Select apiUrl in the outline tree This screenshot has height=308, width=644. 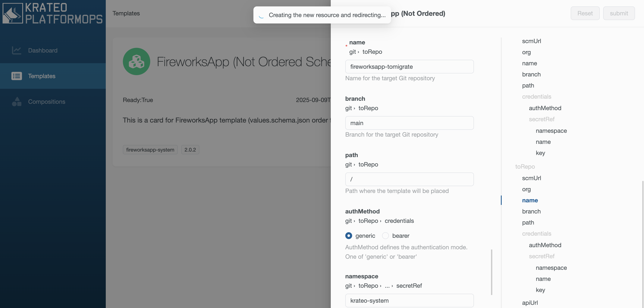[530, 302]
